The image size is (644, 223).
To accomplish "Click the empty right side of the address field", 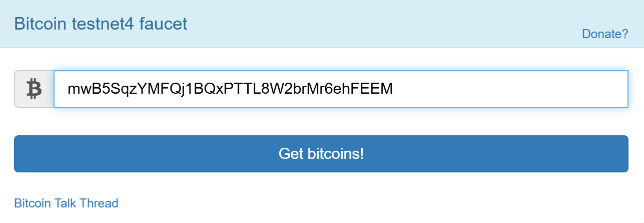I will coord(510,89).
